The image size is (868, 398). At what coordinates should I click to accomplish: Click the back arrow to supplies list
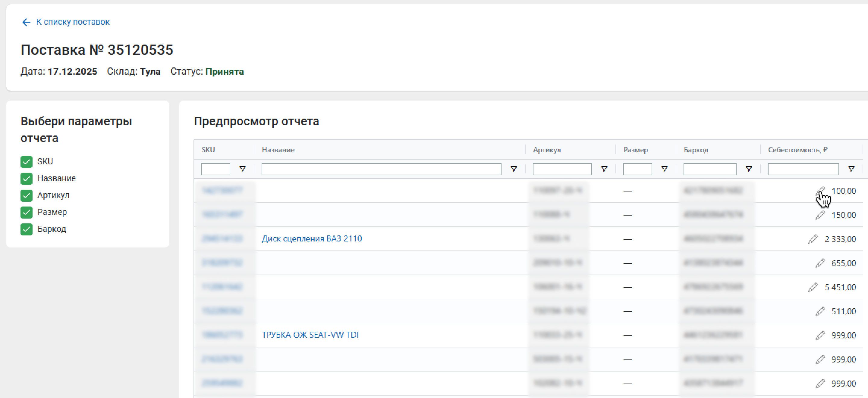point(26,22)
